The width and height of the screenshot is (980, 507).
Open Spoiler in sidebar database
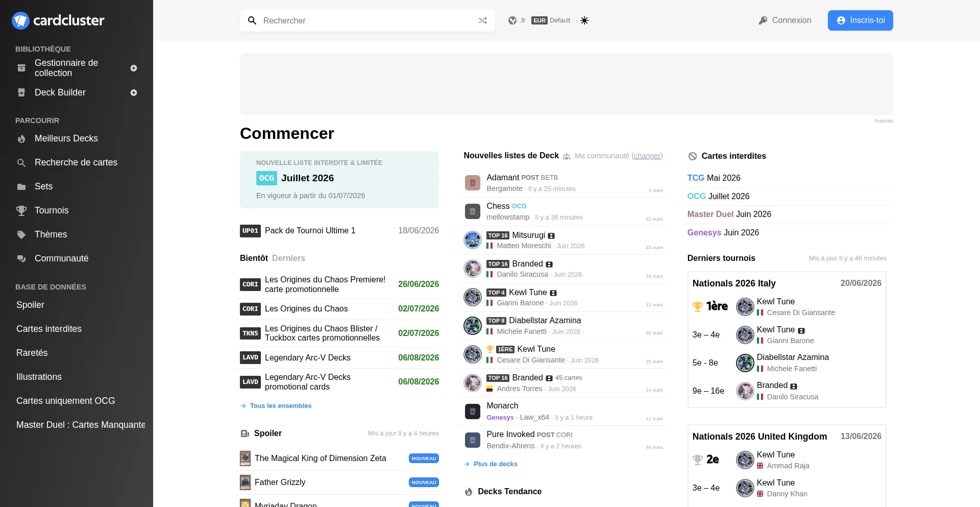30,305
